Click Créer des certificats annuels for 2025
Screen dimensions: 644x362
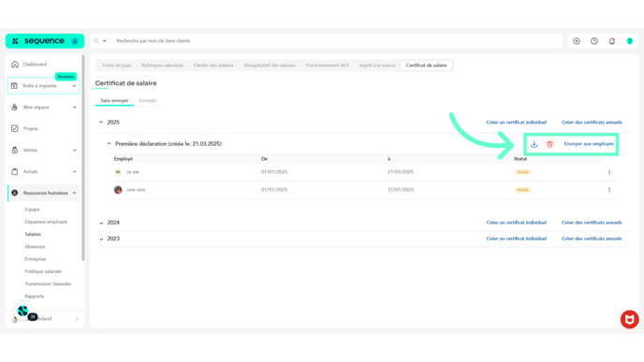592,123
